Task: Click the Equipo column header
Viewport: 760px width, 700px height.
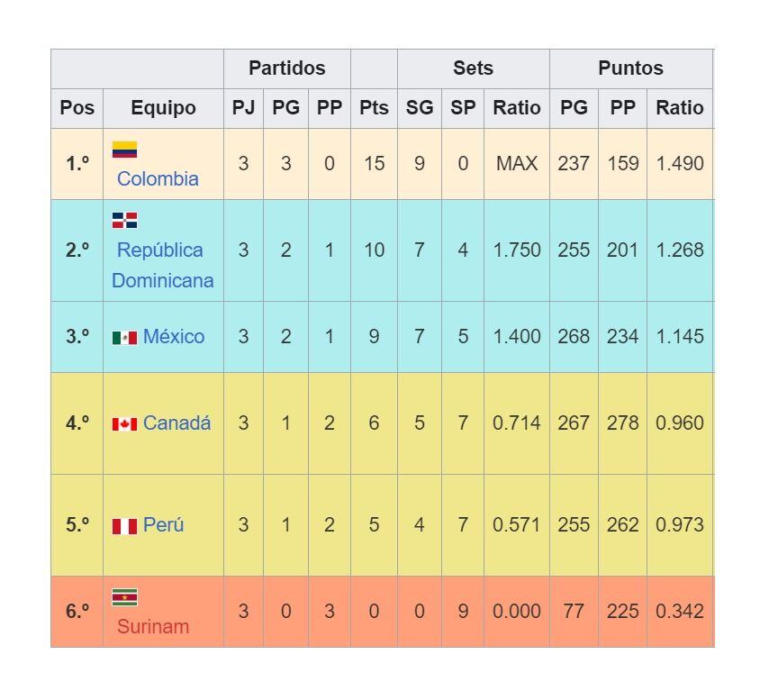Action: point(163,108)
